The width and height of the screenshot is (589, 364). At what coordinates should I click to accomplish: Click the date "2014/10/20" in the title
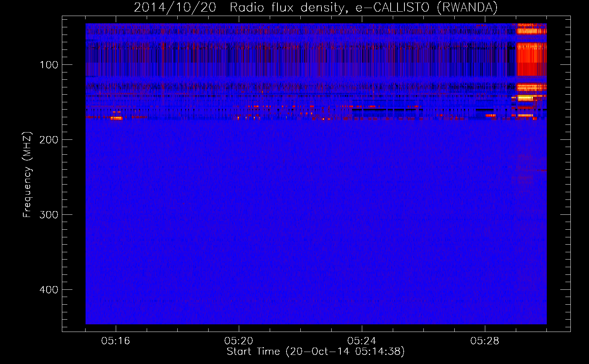(175, 7)
